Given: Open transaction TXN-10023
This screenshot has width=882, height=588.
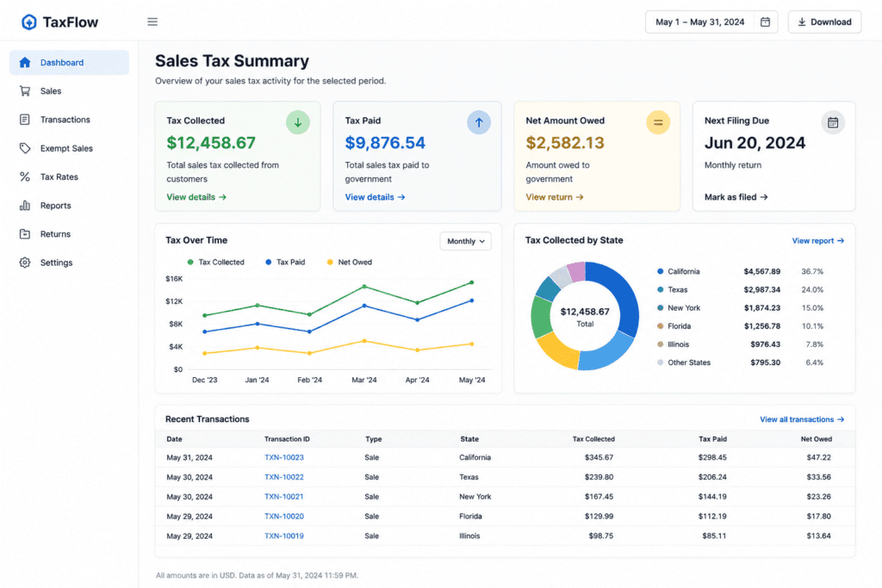Looking at the screenshot, I should click(284, 458).
